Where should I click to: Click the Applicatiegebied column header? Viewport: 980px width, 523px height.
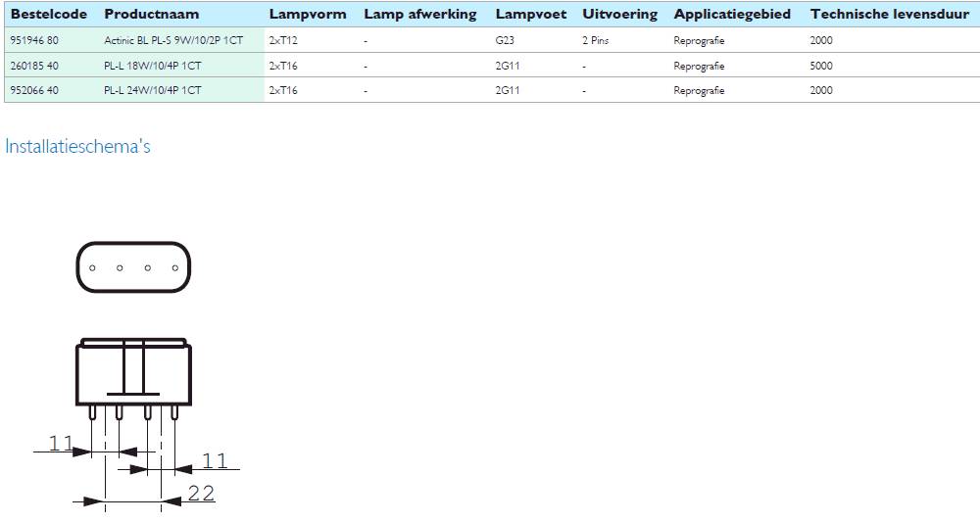point(731,15)
